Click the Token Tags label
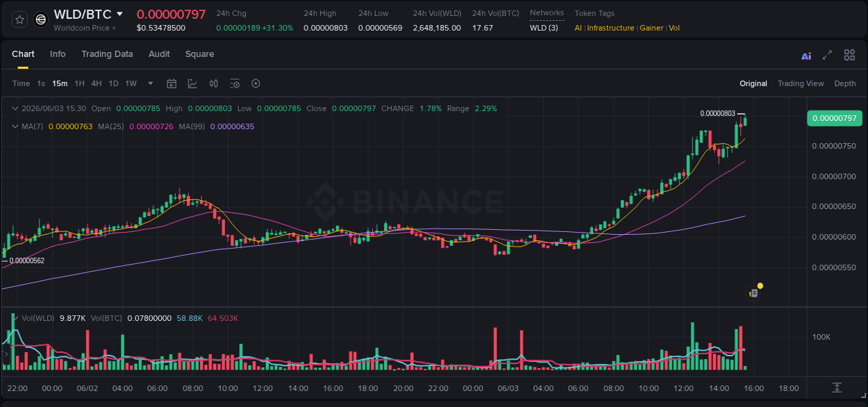Screen dimensions: 868x407 [594, 13]
